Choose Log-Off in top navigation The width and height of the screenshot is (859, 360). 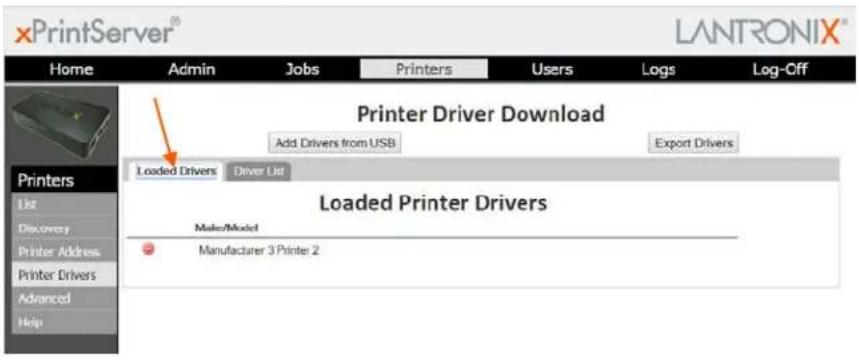(780, 70)
